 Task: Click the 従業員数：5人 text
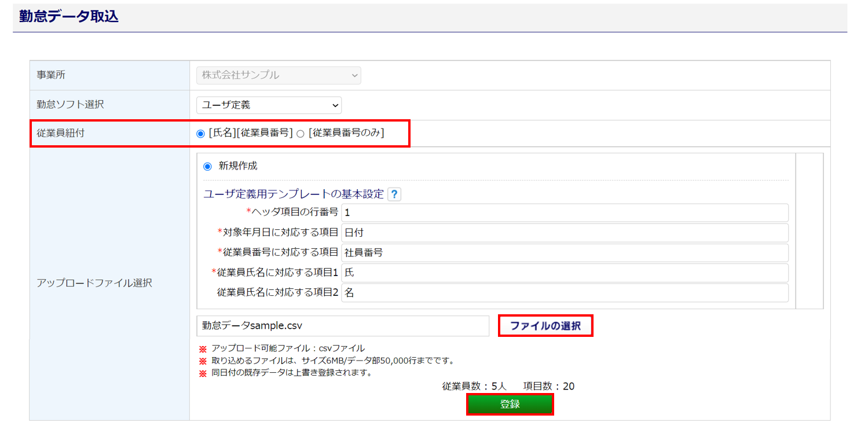point(474,386)
